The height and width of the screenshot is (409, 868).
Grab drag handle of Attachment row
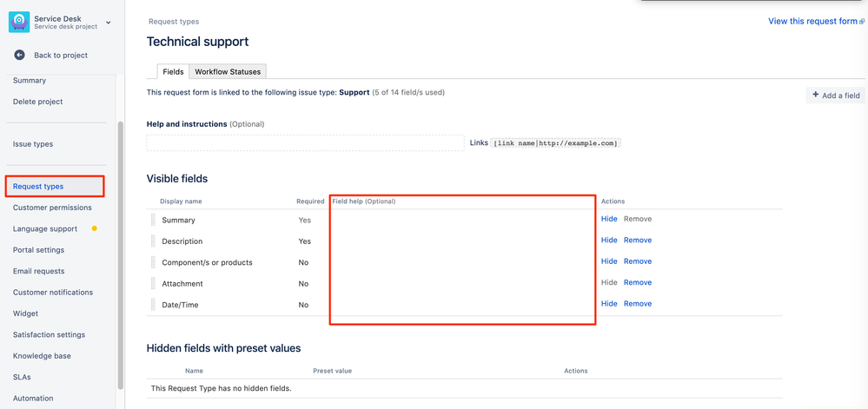pos(153,283)
